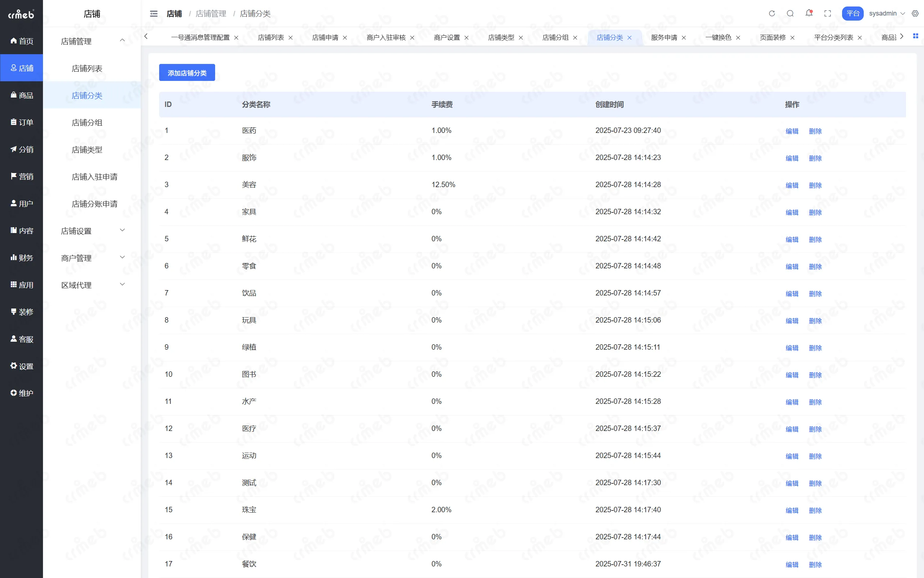Switch to the 店铺分组 tab
The width and height of the screenshot is (924, 578).
(555, 38)
